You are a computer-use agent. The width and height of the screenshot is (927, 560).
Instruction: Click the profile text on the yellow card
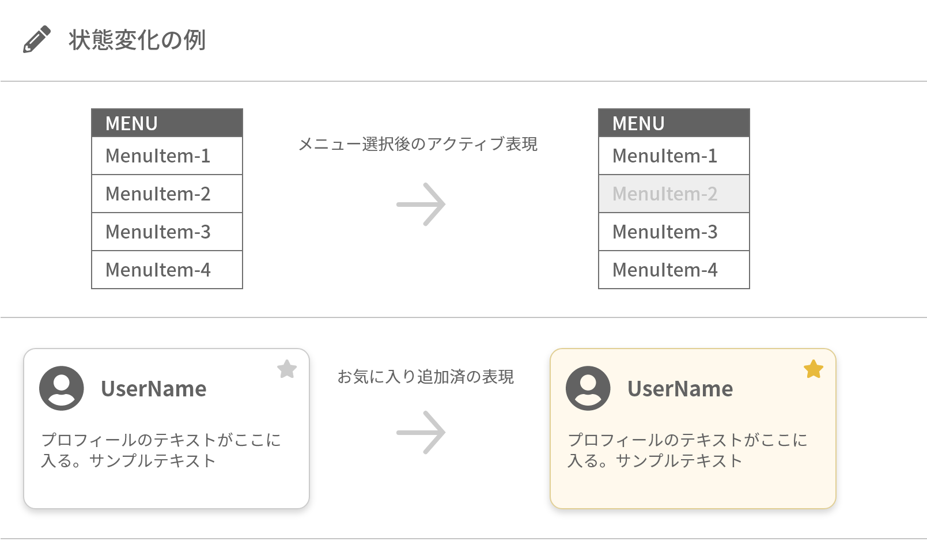(687, 450)
